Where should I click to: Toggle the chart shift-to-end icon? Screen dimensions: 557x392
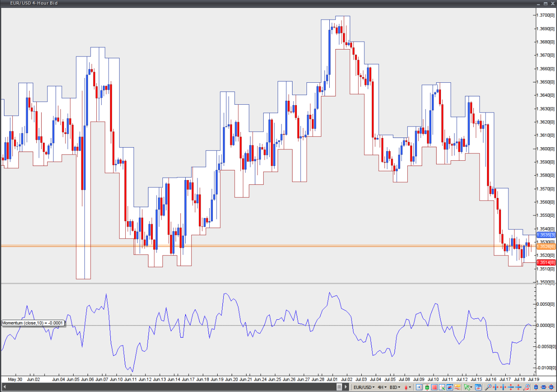click(x=419, y=387)
